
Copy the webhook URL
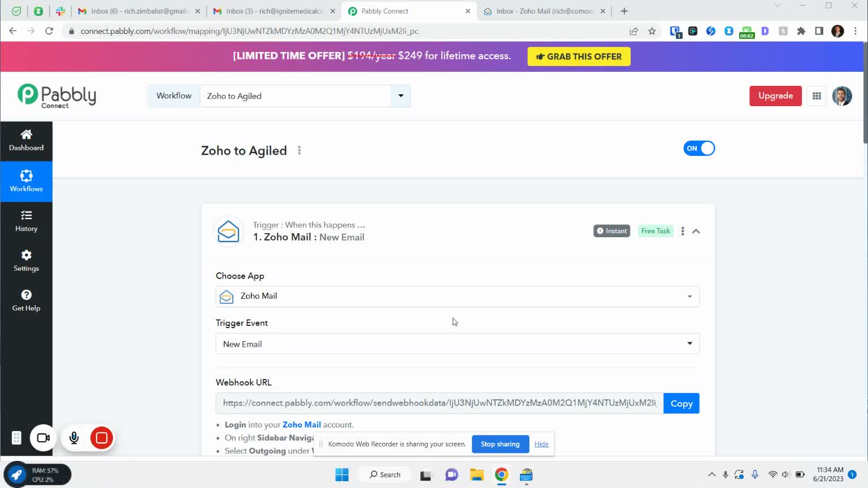click(x=681, y=403)
